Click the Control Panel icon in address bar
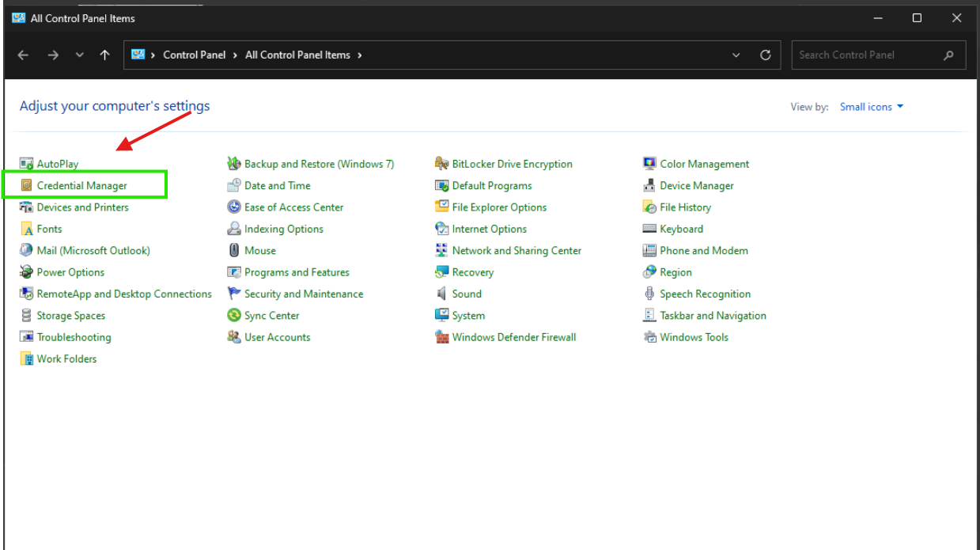980x550 pixels. (138, 55)
